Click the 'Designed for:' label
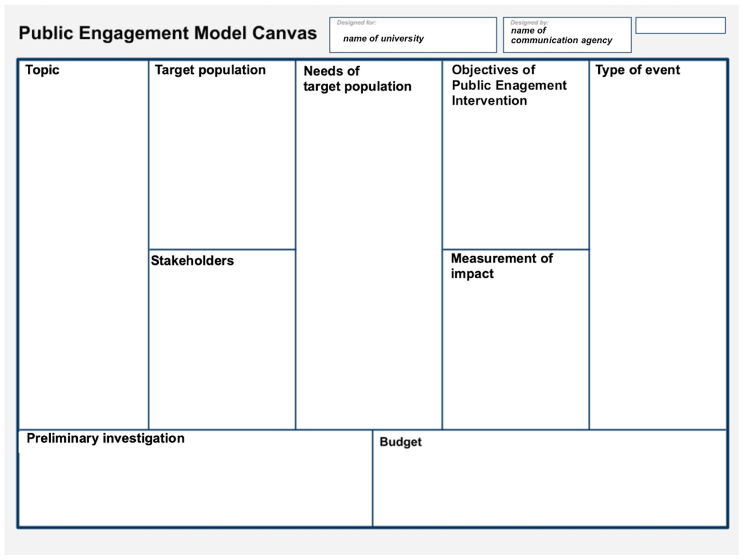The height and width of the screenshot is (560, 746). click(356, 23)
